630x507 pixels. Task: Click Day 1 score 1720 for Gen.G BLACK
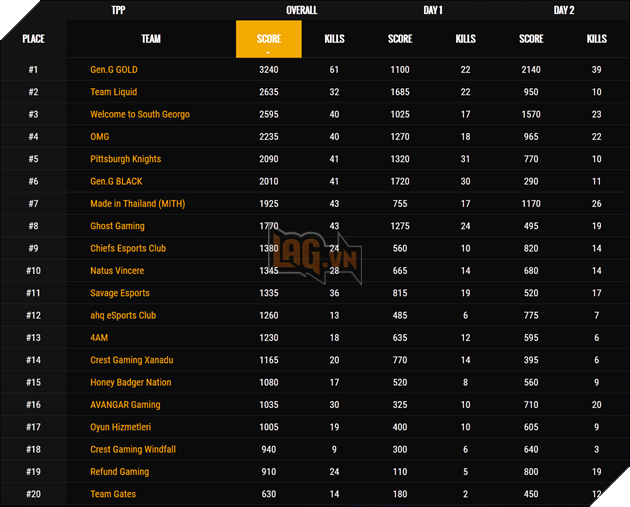tap(400, 181)
